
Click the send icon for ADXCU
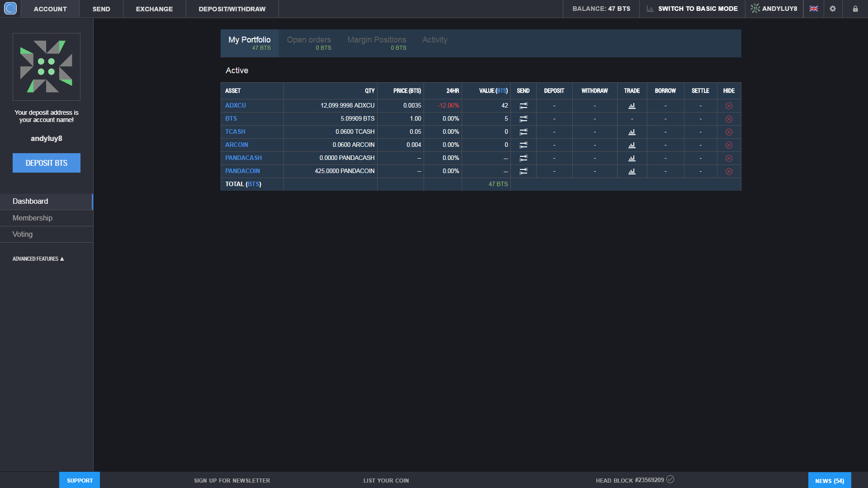pos(523,106)
